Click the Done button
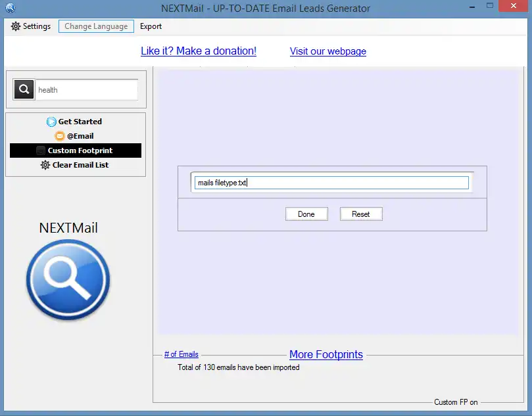Image resolution: width=532 pixels, height=416 pixels. point(306,214)
